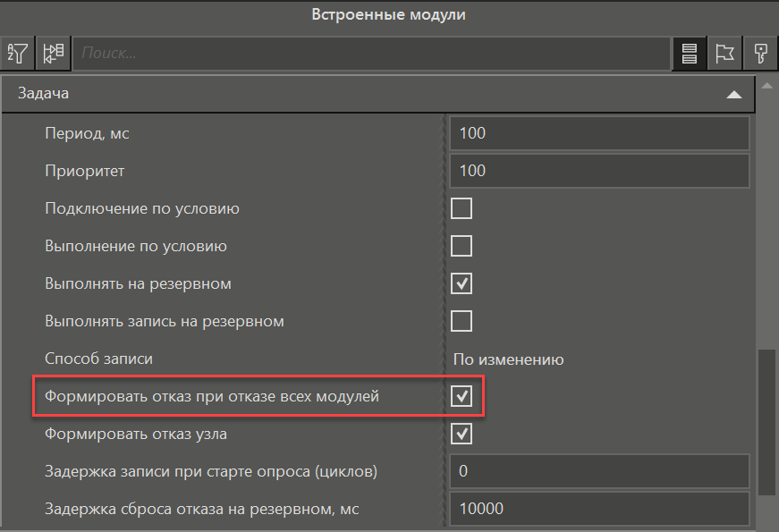Select the Период, мс label

(x=87, y=133)
